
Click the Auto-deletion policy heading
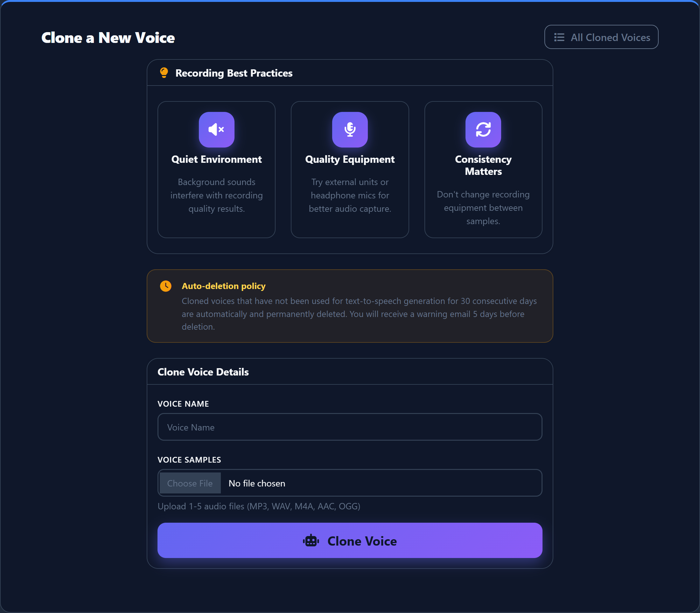click(x=223, y=286)
